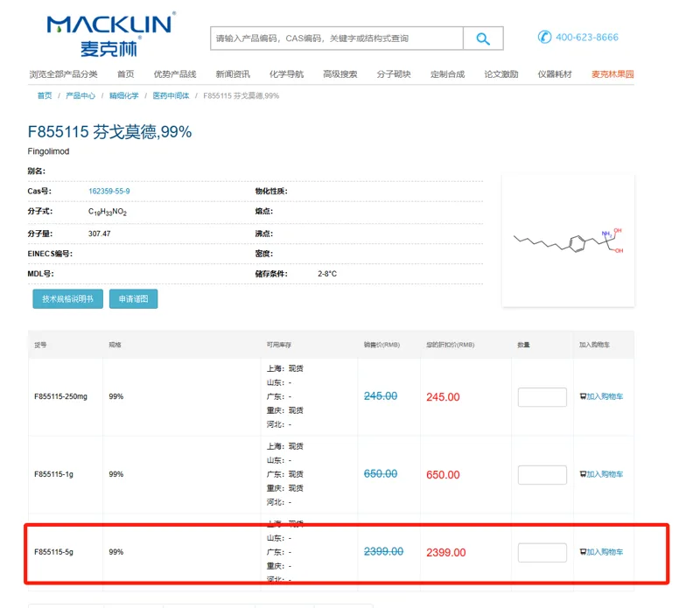700x608 pixels.
Task: Click product title F855115 芬戈莫德,99%
Action: point(110,132)
